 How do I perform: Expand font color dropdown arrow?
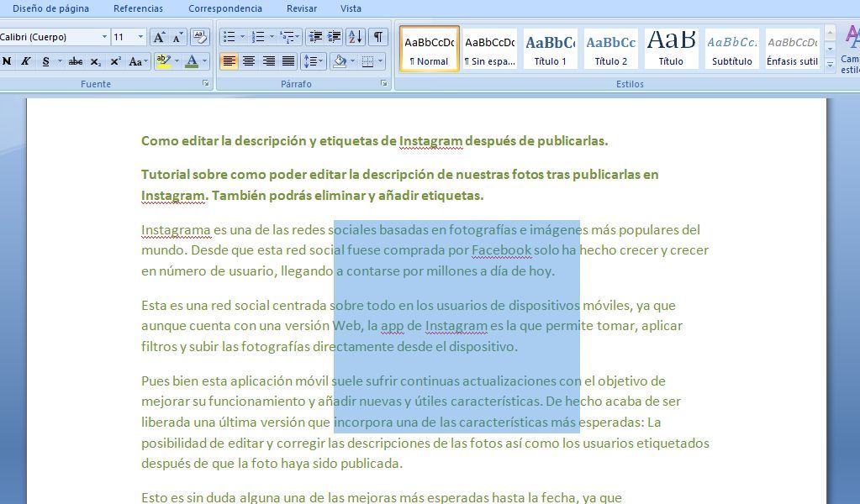(205, 61)
